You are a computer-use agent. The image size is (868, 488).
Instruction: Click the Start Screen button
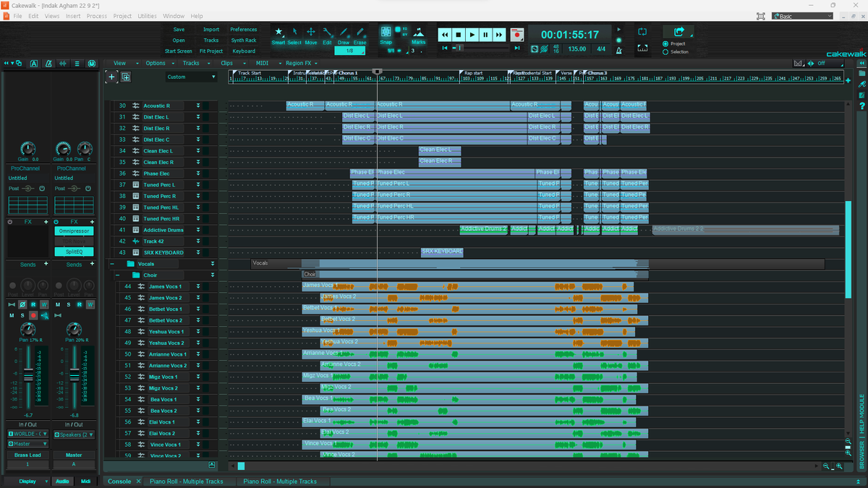click(179, 51)
